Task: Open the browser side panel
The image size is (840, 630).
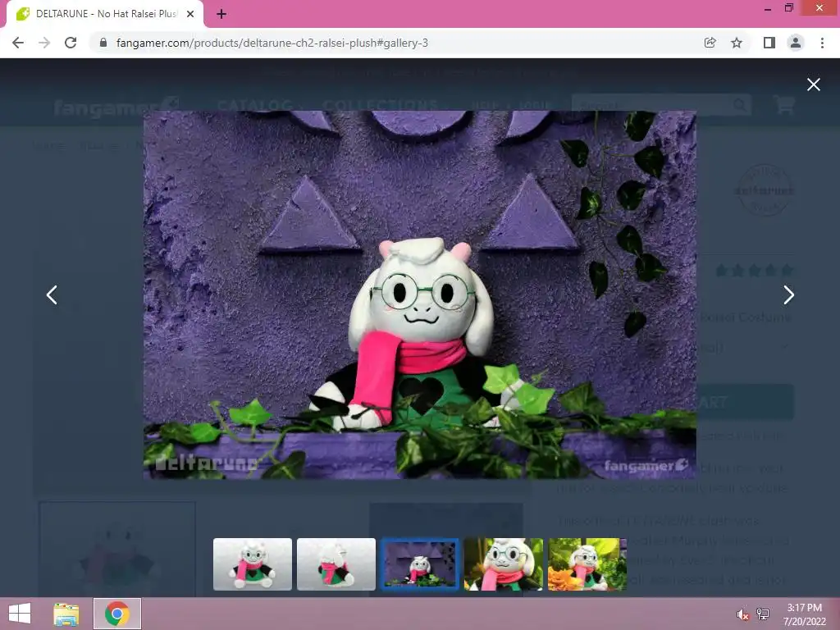Action: [x=769, y=43]
